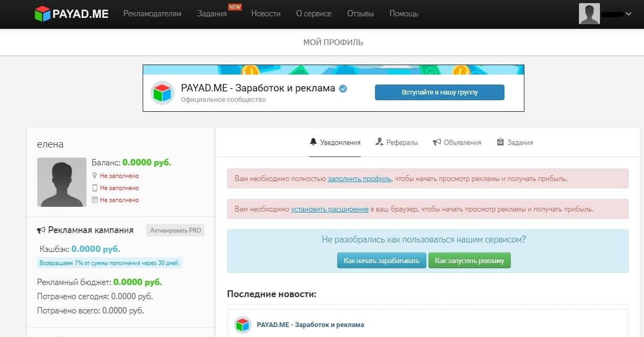Viewport: 644px width, 337px height.
Task: Follow the заполнить профиль link
Action: [360, 178]
